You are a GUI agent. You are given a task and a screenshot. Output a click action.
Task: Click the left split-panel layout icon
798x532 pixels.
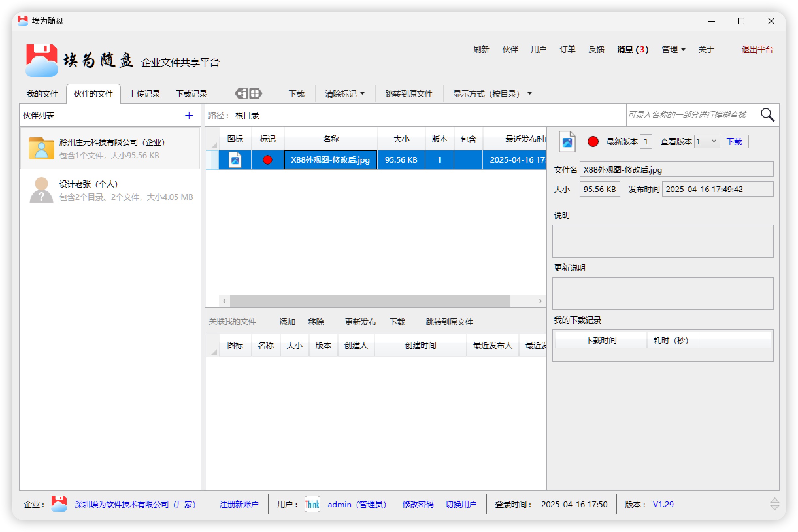pyautogui.click(x=241, y=93)
